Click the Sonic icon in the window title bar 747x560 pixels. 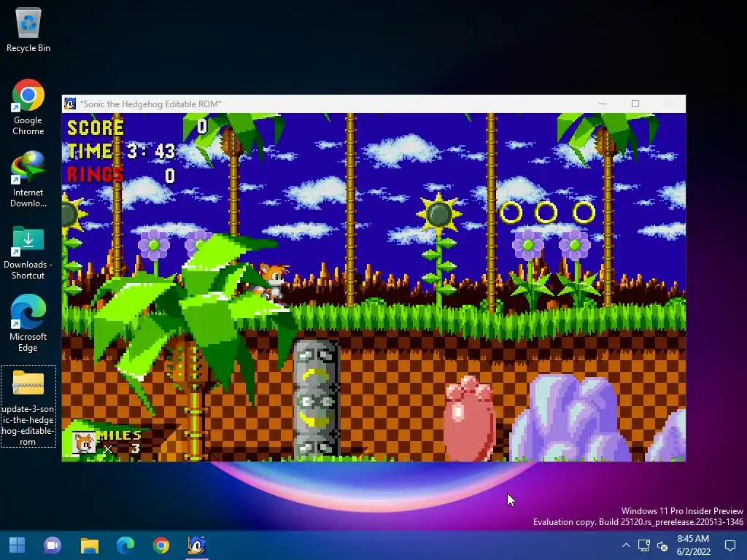(70, 104)
